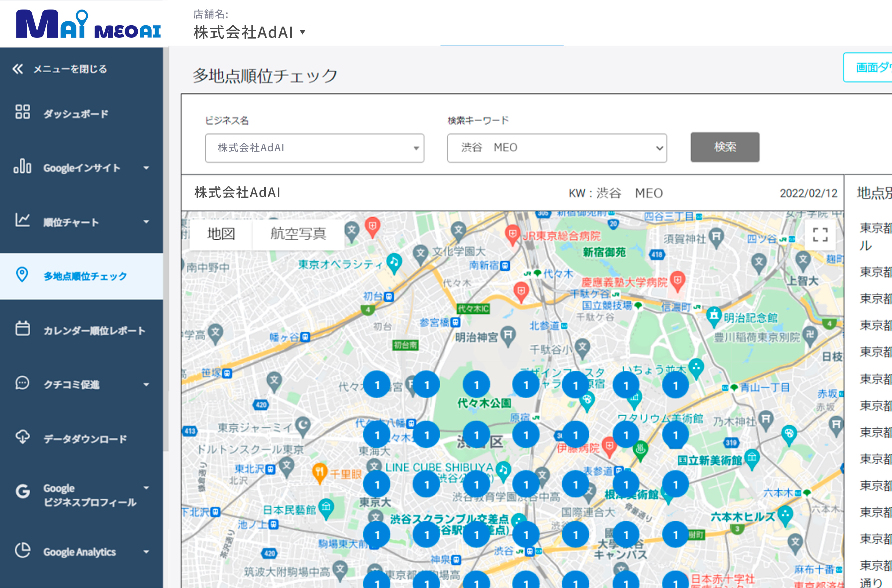Click the 明治記念館 landmark marker
Screen dimensions: 892x588
[713, 317]
